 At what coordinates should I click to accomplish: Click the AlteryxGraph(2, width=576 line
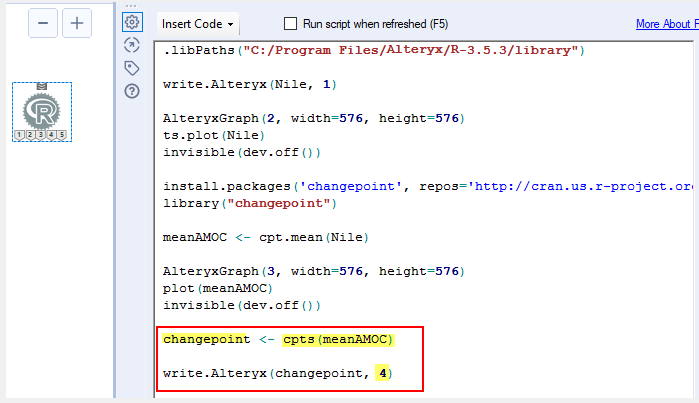click(x=313, y=118)
